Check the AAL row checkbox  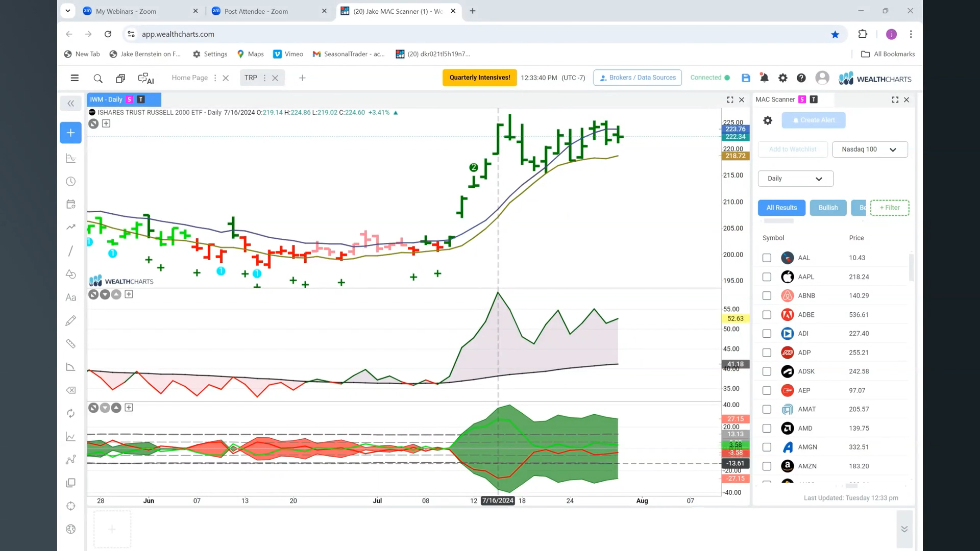point(767,258)
